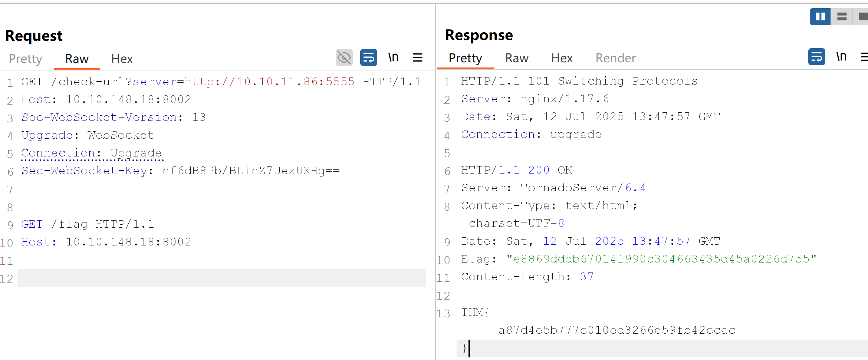Click the eye icon to reveal hidden characters
868x360 pixels.
coord(344,57)
